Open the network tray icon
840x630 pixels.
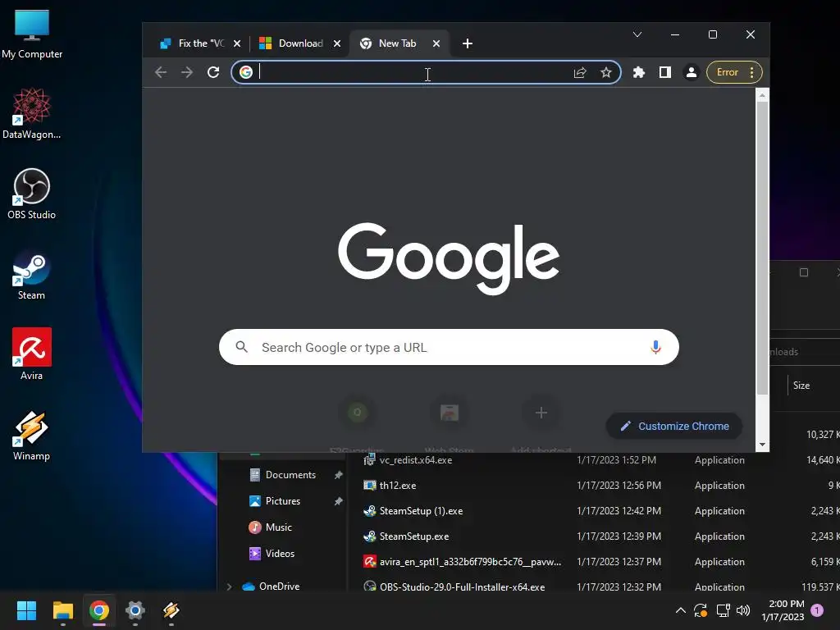724,610
